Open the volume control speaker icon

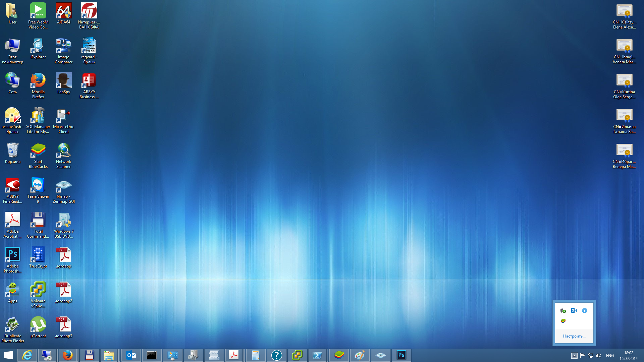click(599, 355)
